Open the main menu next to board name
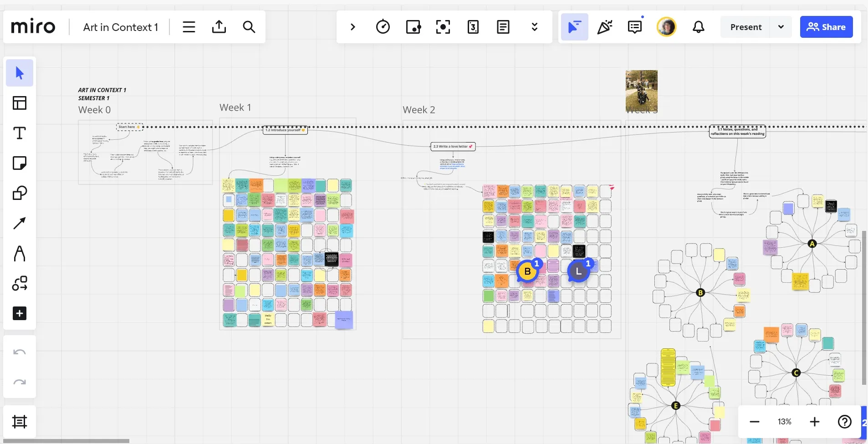Screen dimensions: 868x444 click(189, 27)
